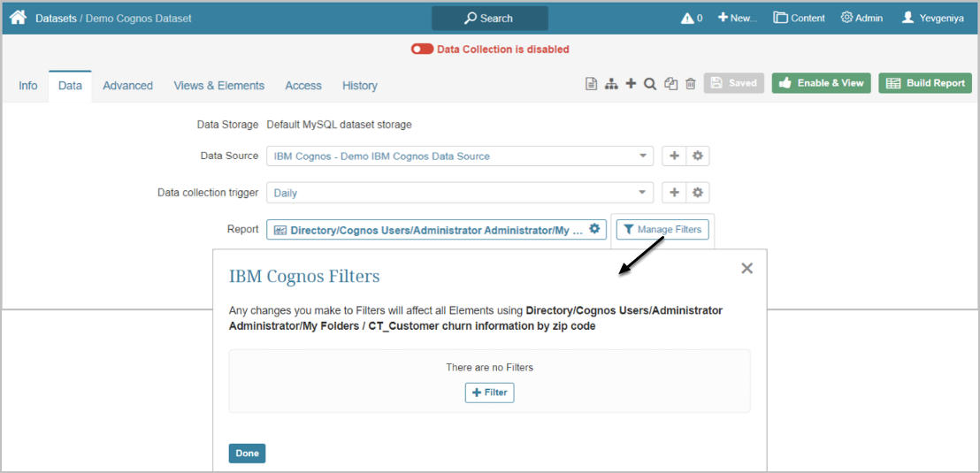980x473 pixels.
Task: Click the "There are no Filters" text
Action: click(x=489, y=368)
